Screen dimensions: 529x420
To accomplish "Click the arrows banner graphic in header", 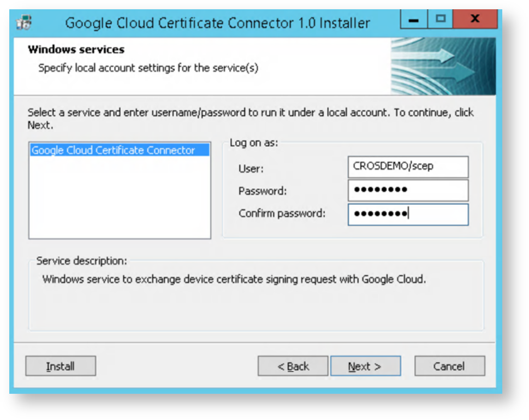I will pos(443,66).
